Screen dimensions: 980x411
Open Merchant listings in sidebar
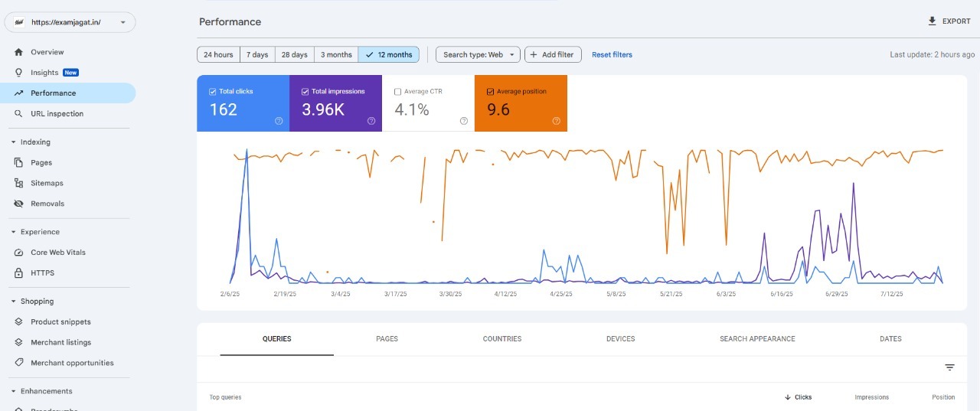pos(60,343)
